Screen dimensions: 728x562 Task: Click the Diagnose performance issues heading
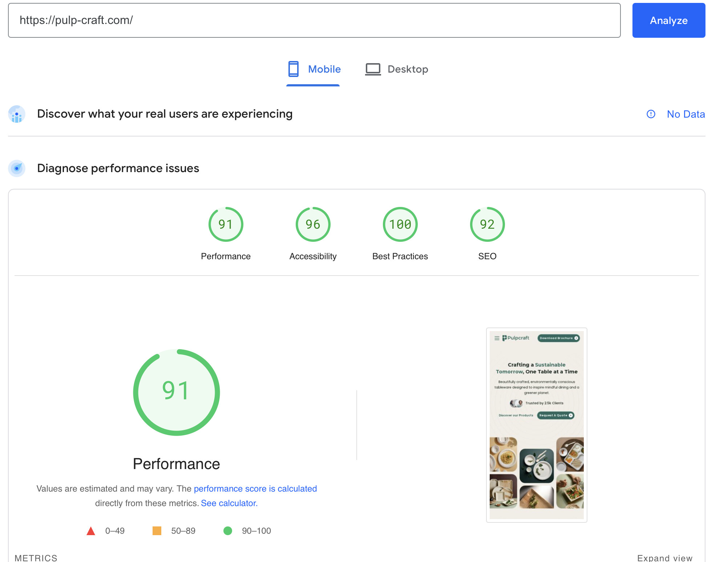(118, 168)
